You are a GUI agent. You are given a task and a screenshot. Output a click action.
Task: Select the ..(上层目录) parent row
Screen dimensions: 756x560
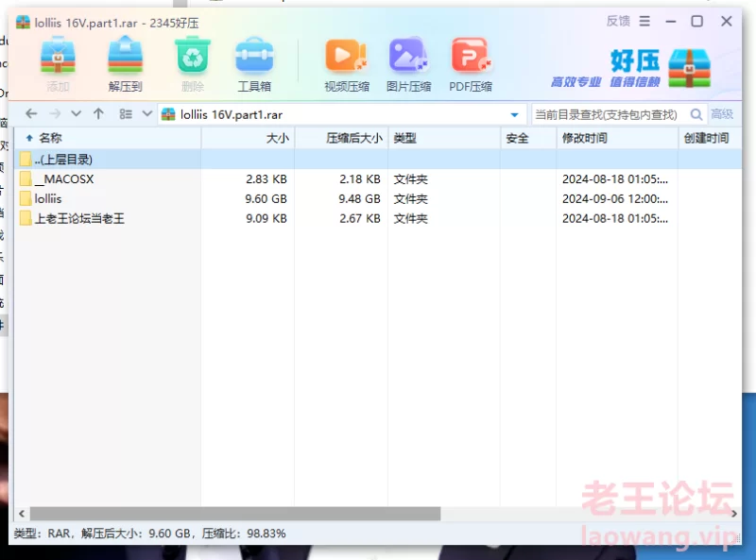pos(378,159)
